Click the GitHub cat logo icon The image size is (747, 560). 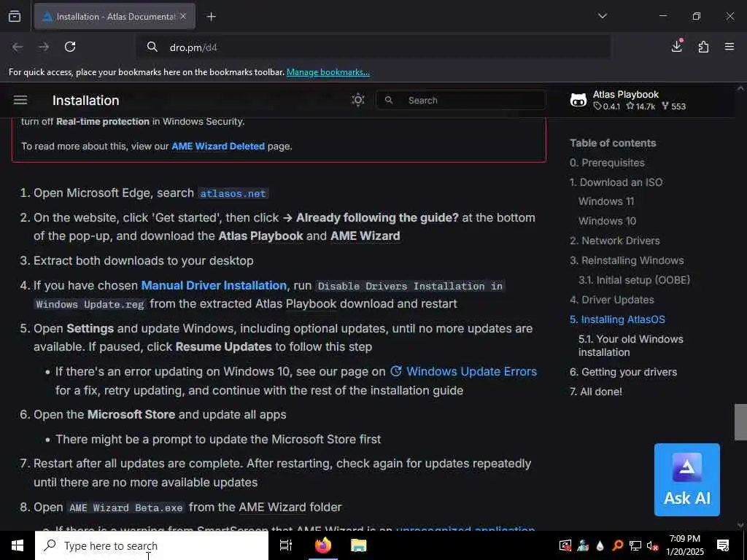(578, 101)
